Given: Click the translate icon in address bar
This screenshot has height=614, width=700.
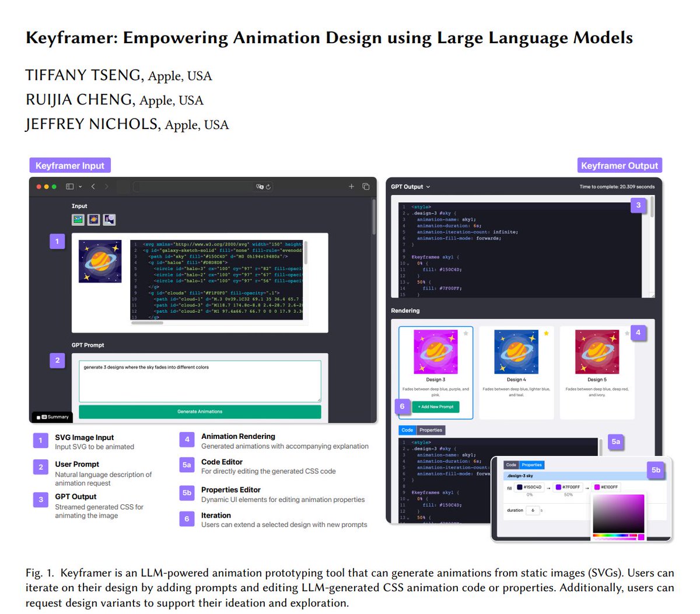Looking at the screenshot, I should (260, 187).
